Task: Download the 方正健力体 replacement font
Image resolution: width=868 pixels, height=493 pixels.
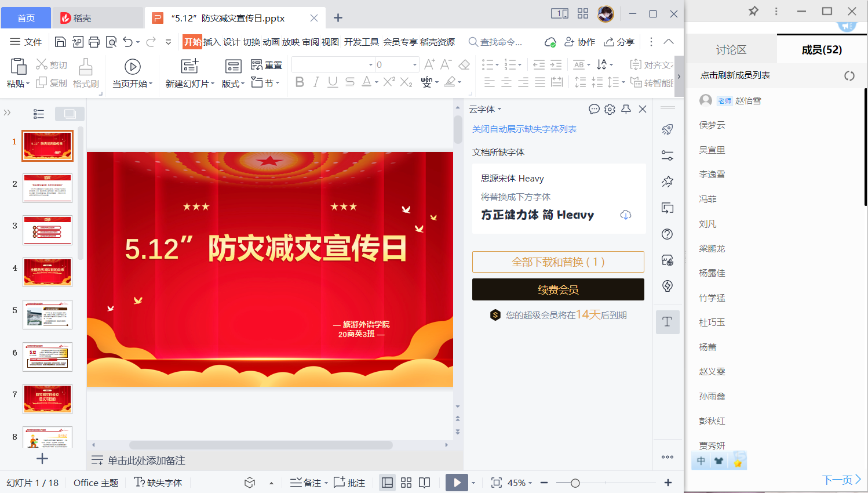Action: pos(625,215)
